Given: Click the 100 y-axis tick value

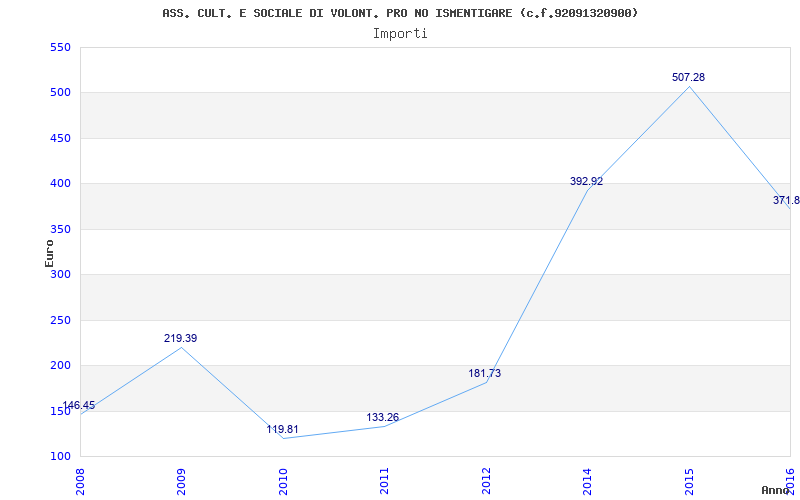Looking at the screenshot, I should click(x=60, y=457).
